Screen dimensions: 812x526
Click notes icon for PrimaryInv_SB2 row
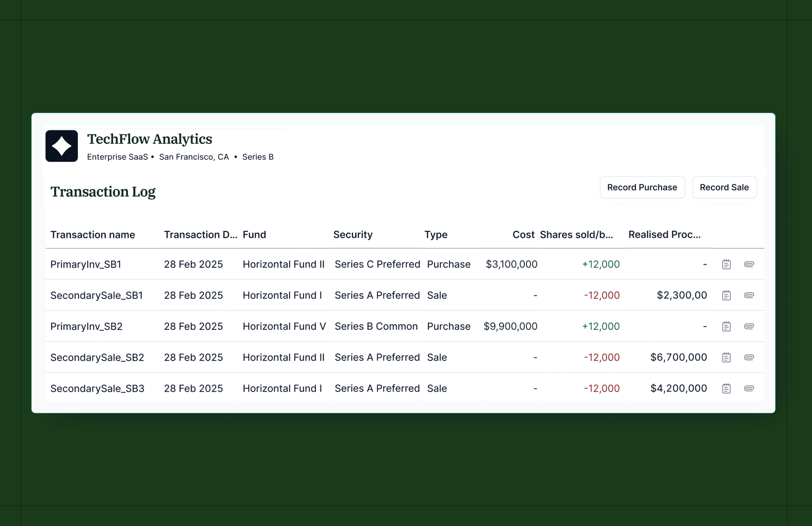pyautogui.click(x=726, y=326)
